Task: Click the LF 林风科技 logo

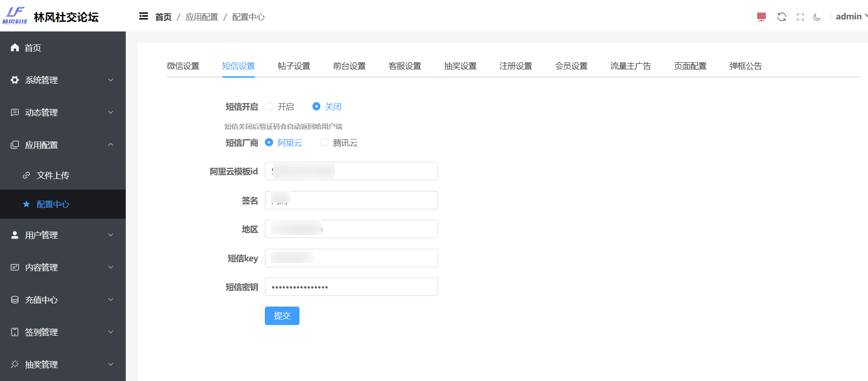Action: click(15, 15)
